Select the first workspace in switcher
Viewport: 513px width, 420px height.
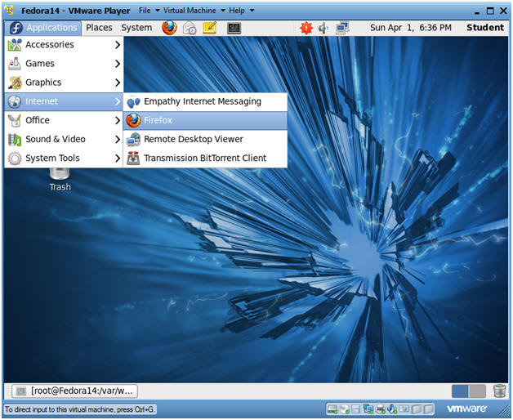click(x=460, y=391)
